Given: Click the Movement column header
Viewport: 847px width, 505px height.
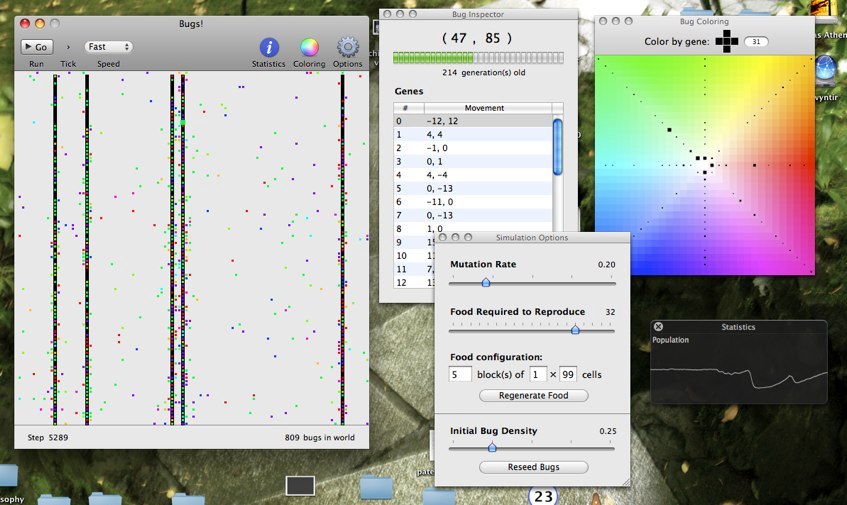Looking at the screenshot, I should [488, 108].
